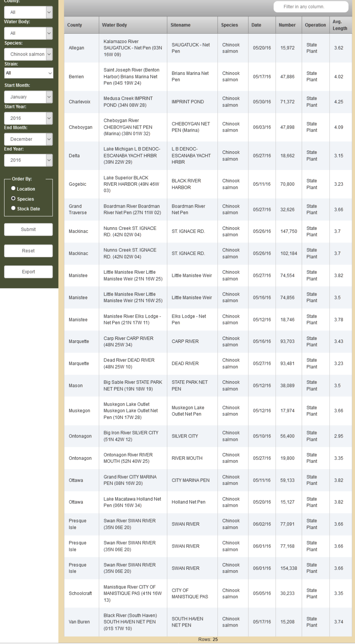355x644 pixels.
Task: Choose Species in Order By
Action: [14, 199]
